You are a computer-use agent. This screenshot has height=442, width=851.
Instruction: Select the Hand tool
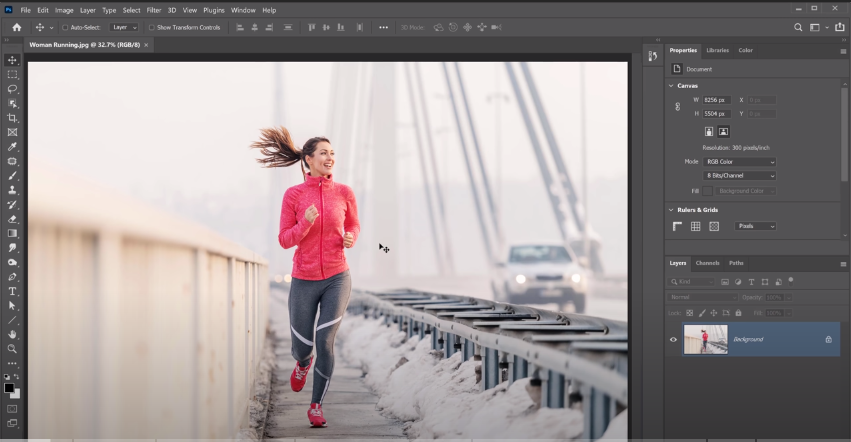pos(12,334)
